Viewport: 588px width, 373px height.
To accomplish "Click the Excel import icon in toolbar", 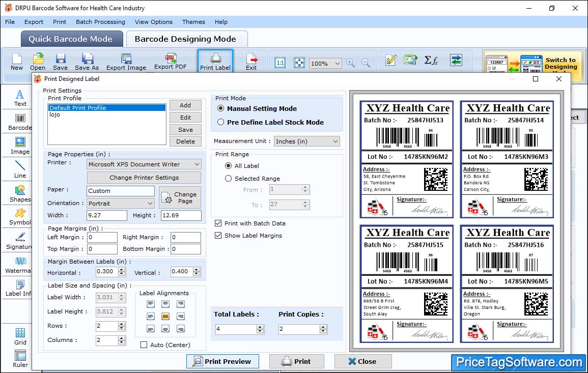I will point(410,60).
